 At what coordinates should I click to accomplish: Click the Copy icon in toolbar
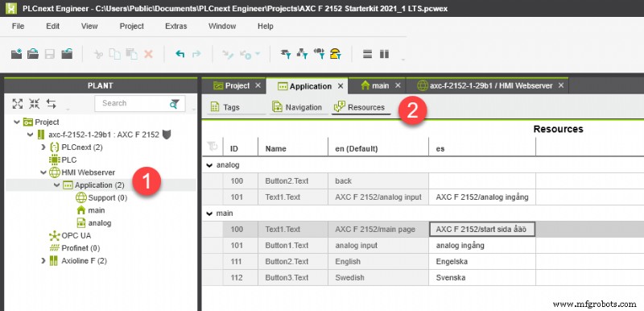(x=114, y=54)
